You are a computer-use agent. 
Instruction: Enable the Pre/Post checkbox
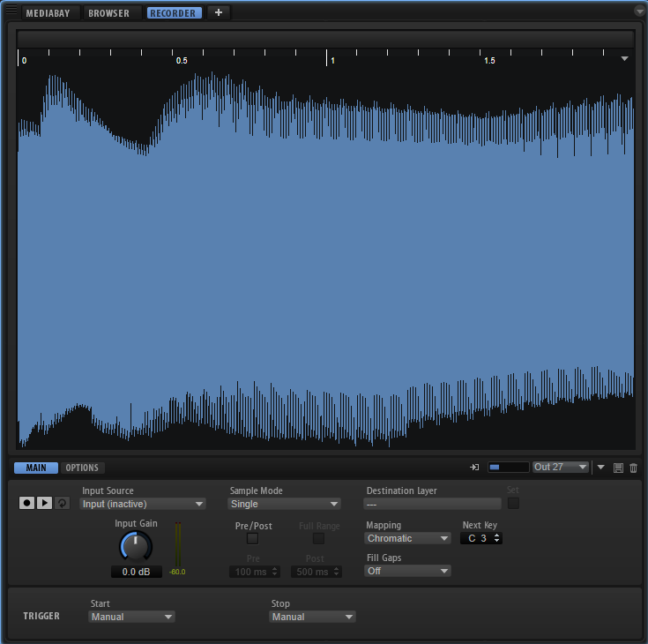pos(252,538)
